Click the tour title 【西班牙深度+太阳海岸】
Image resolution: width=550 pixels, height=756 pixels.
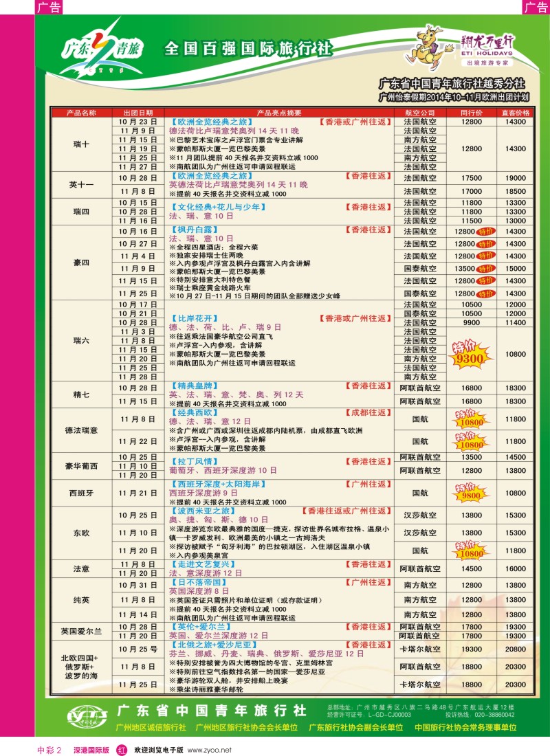pos(219,484)
